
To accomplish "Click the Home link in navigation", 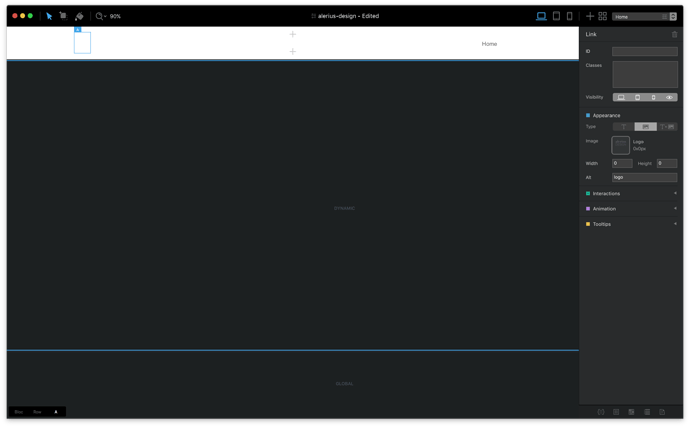I will 489,44.
